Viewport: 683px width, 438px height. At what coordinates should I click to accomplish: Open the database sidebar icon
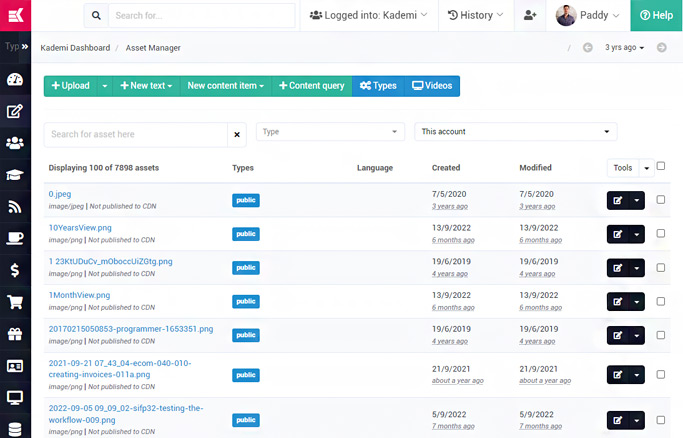point(15,430)
